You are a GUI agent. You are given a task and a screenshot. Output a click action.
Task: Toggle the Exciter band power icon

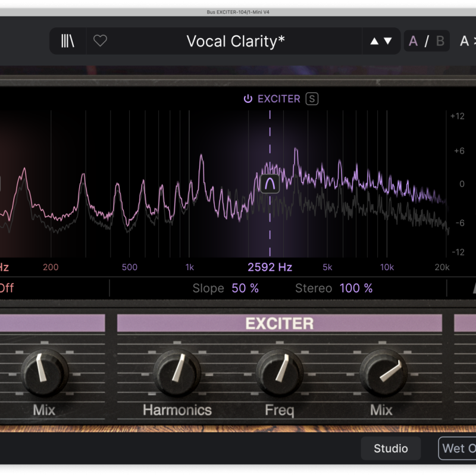(248, 99)
